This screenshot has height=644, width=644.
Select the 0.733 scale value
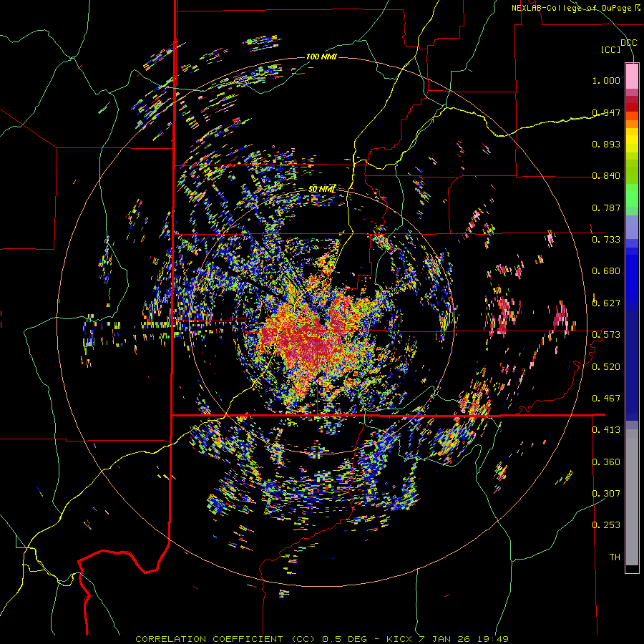pyautogui.click(x=606, y=240)
